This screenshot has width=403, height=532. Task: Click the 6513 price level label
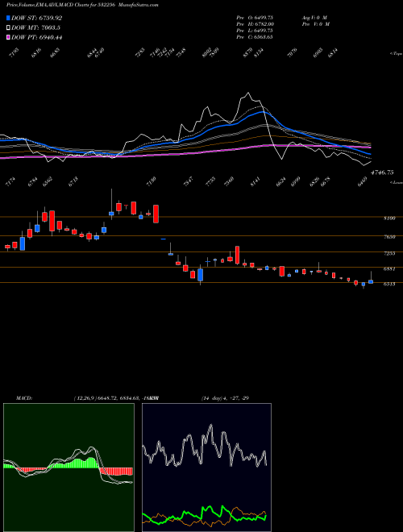pos(389,284)
